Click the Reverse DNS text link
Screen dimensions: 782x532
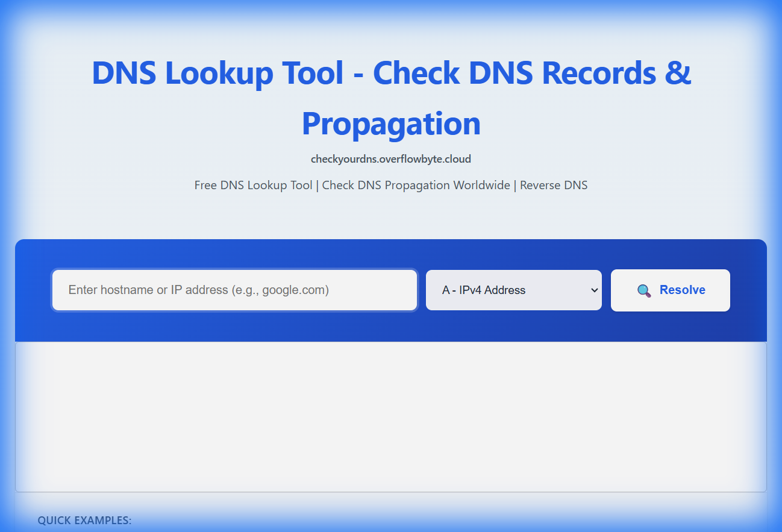(x=554, y=185)
